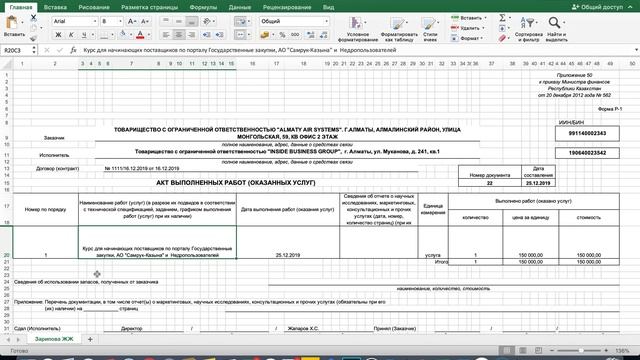Align text to the bottom of cell
The height and width of the screenshot is (360, 640).
(x=191, y=21)
